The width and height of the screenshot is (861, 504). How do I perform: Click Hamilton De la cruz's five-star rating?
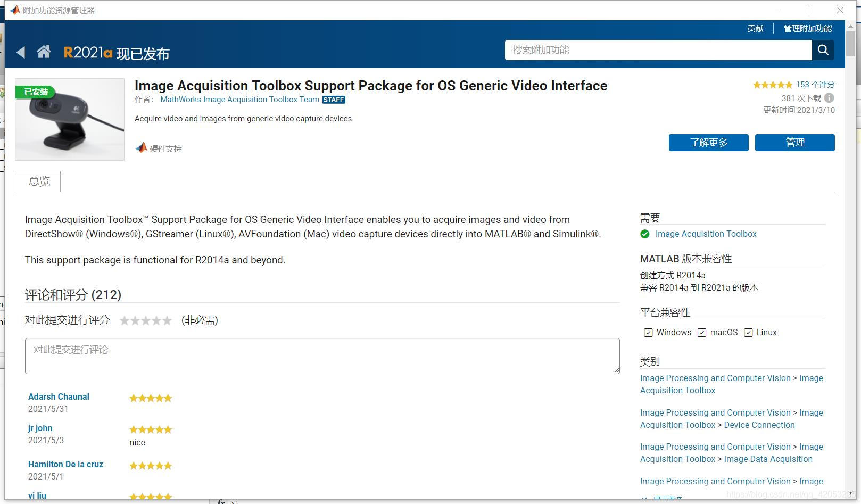click(151, 466)
